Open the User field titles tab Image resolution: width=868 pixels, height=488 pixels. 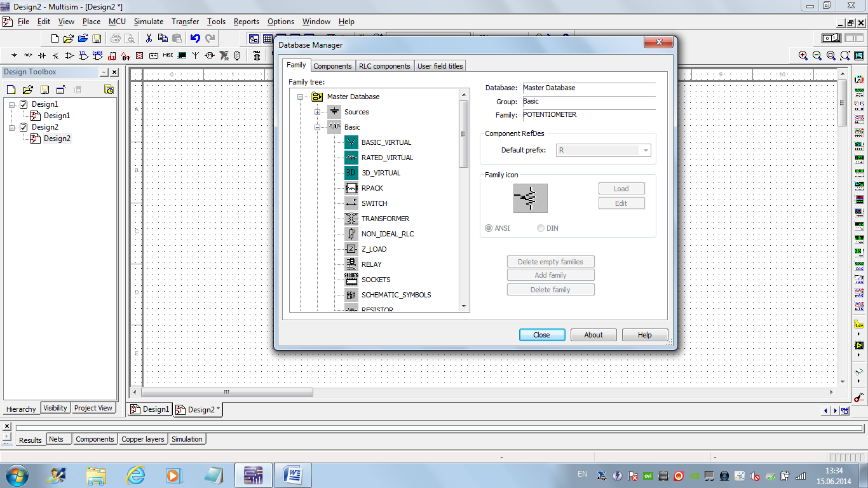coord(440,66)
